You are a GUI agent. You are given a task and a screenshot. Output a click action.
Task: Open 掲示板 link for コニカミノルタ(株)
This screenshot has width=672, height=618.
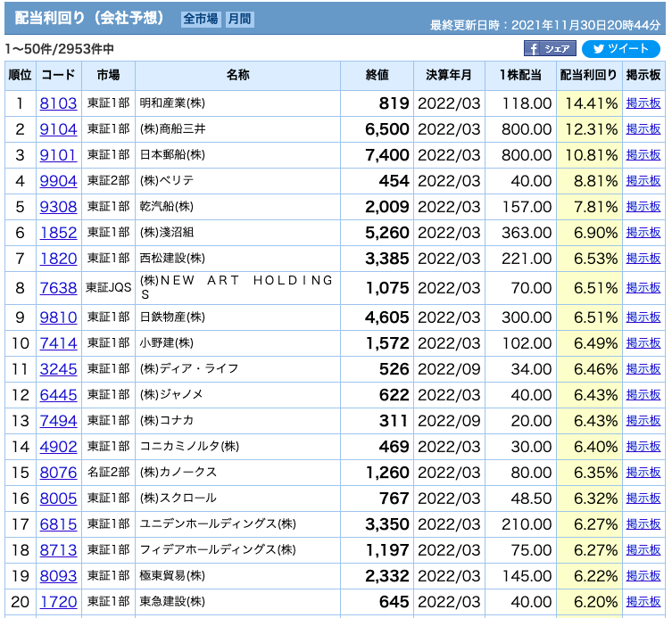click(643, 446)
